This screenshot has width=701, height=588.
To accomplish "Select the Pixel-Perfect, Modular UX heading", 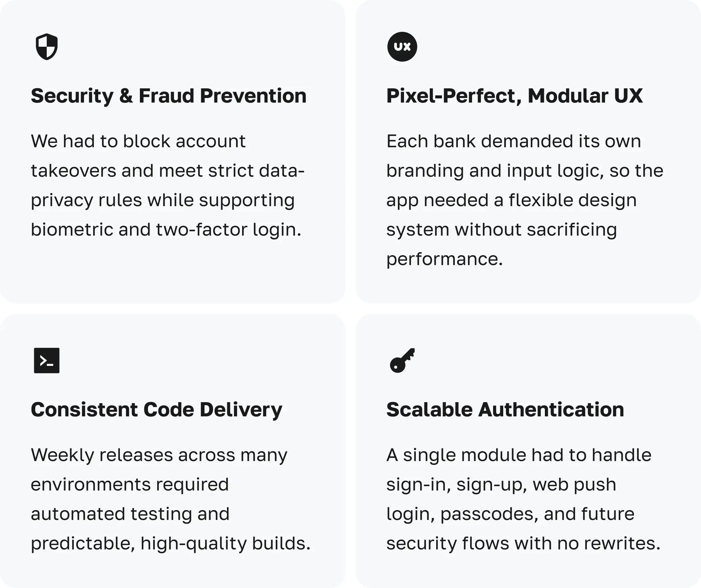I will pyautogui.click(x=514, y=96).
